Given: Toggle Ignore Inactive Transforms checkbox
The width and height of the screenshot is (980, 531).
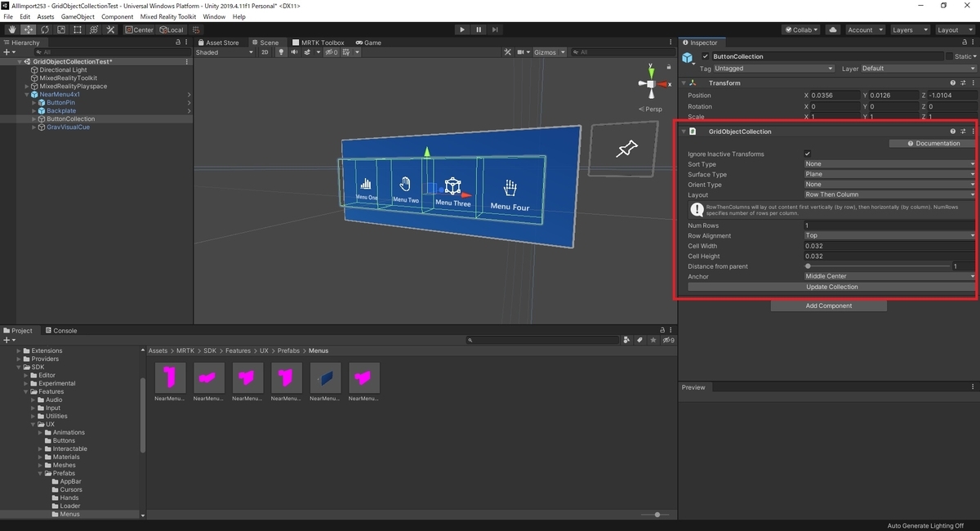Looking at the screenshot, I should (808, 154).
